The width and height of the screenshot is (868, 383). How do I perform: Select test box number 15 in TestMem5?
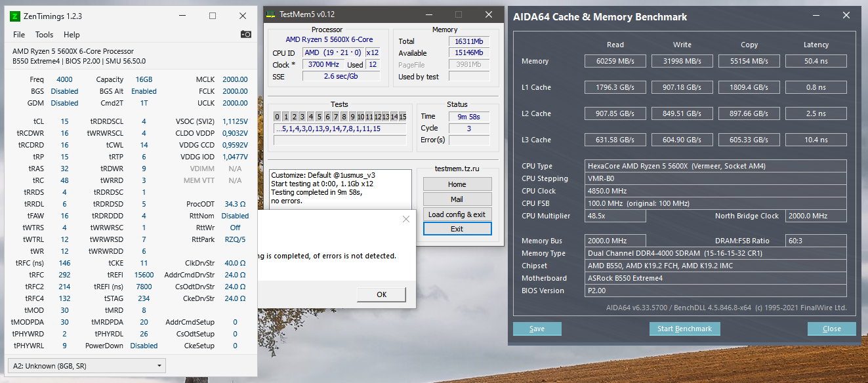403,117
